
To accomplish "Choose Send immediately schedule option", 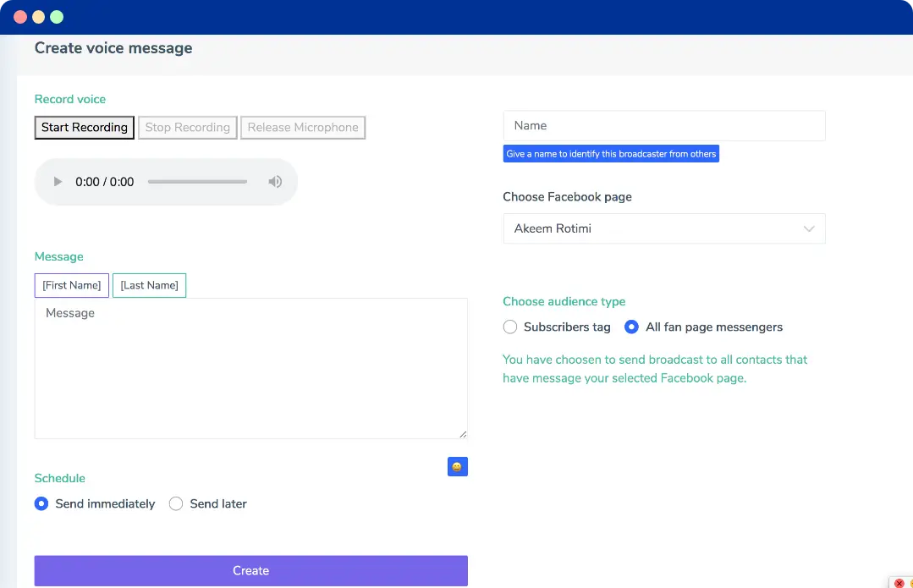I will point(41,503).
